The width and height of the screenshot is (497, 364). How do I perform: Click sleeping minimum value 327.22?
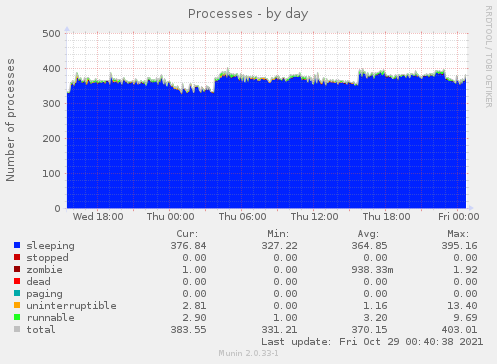point(279,246)
